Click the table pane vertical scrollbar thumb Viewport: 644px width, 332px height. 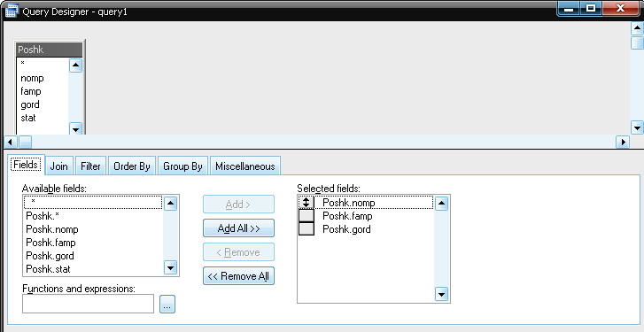[x=637, y=42]
